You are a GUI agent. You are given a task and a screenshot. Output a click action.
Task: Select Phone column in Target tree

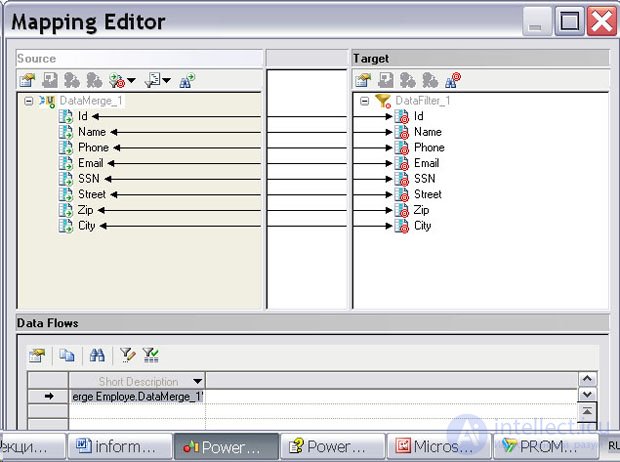pyautogui.click(x=429, y=148)
